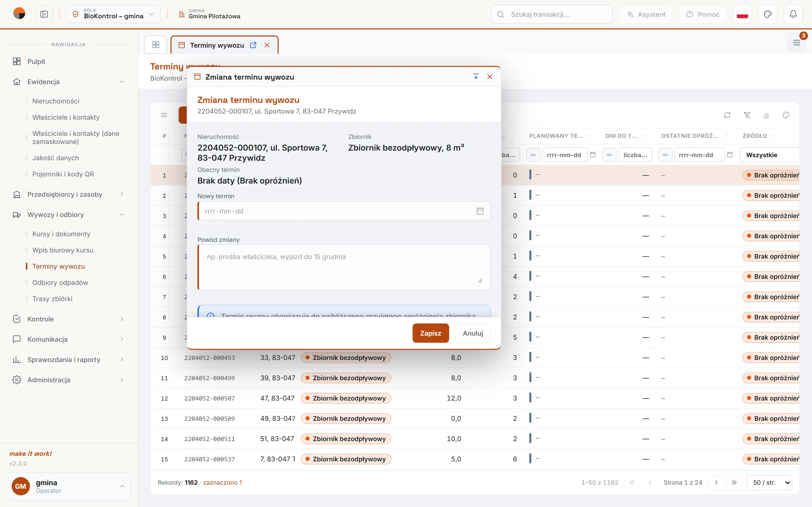812x507 pixels.
Task: Expand the BioKontrol – gmina role dropdown
Action: coord(113,14)
